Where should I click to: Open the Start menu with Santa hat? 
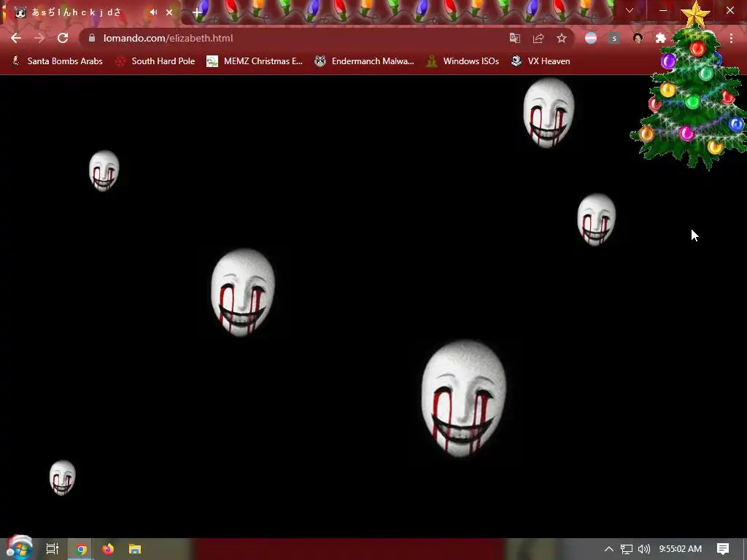(20, 548)
